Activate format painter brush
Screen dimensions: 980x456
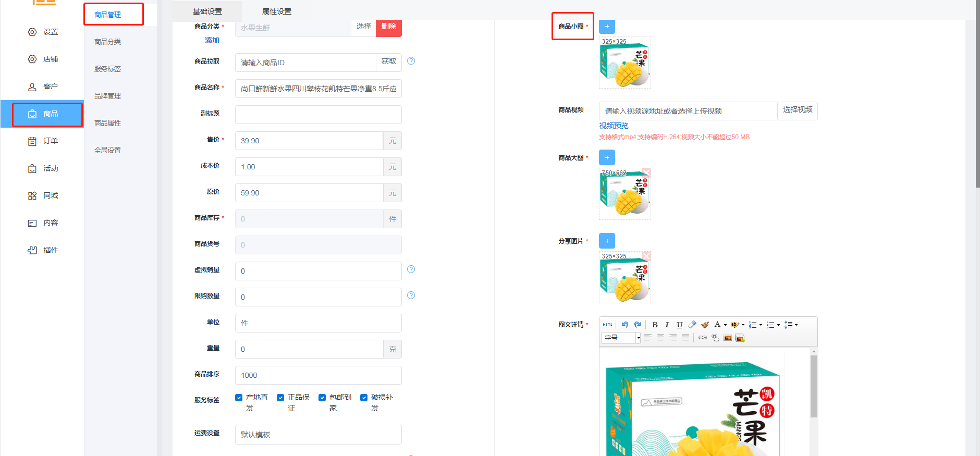click(705, 325)
